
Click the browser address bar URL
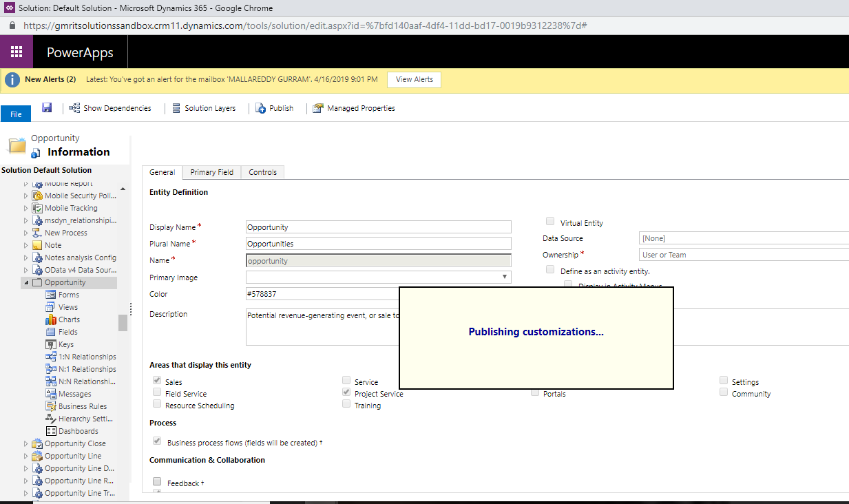[x=304, y=25]
